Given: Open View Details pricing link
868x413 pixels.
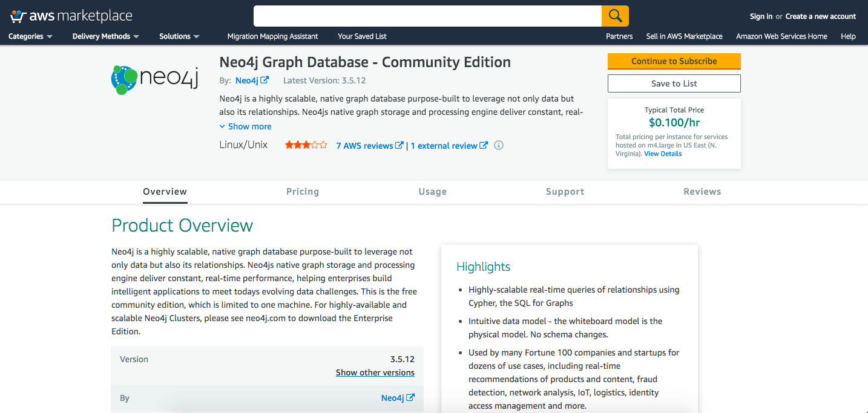Looking at the screenshot, I should click(663, 154).
